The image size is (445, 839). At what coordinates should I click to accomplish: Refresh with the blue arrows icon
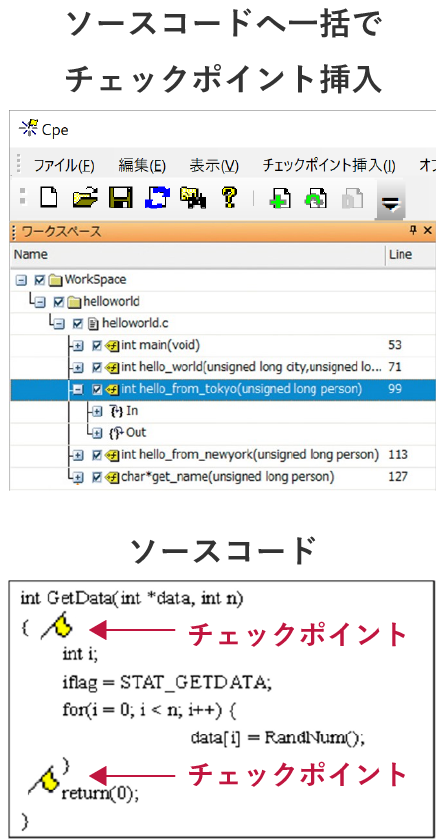(156, 197)
